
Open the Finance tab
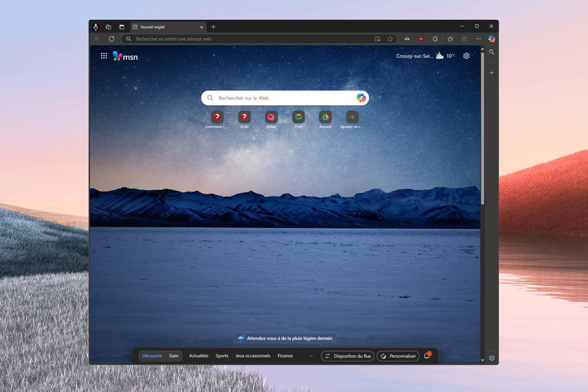[x=285, y=356]
